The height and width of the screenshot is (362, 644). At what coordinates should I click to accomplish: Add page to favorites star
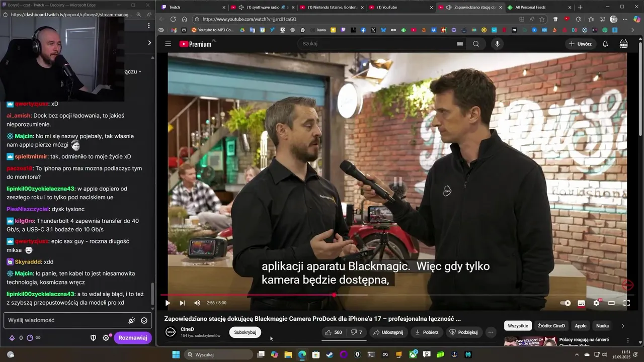pyautogui.click(x=542, y=19)
